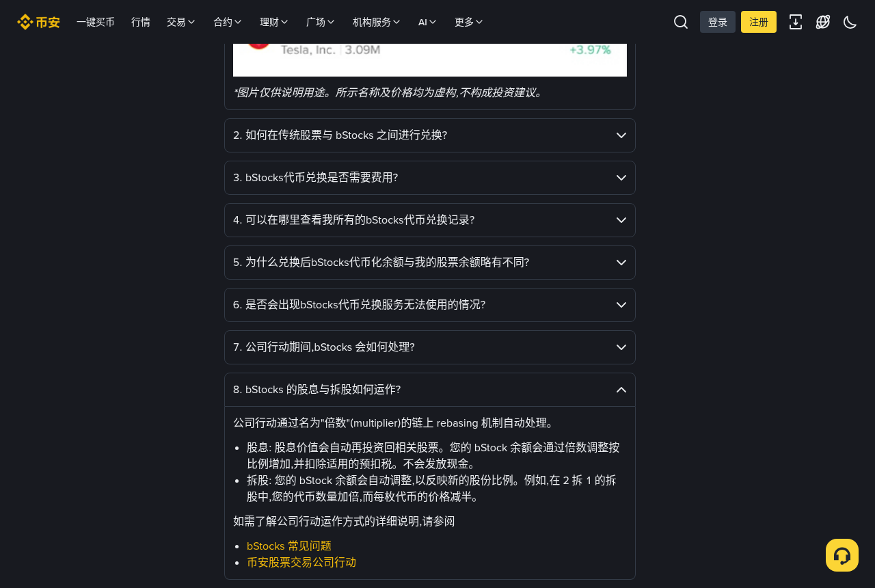Click the 注册 register button
Image resolution: width=875 pixels, height=588 pixels.
coord(759,22)
